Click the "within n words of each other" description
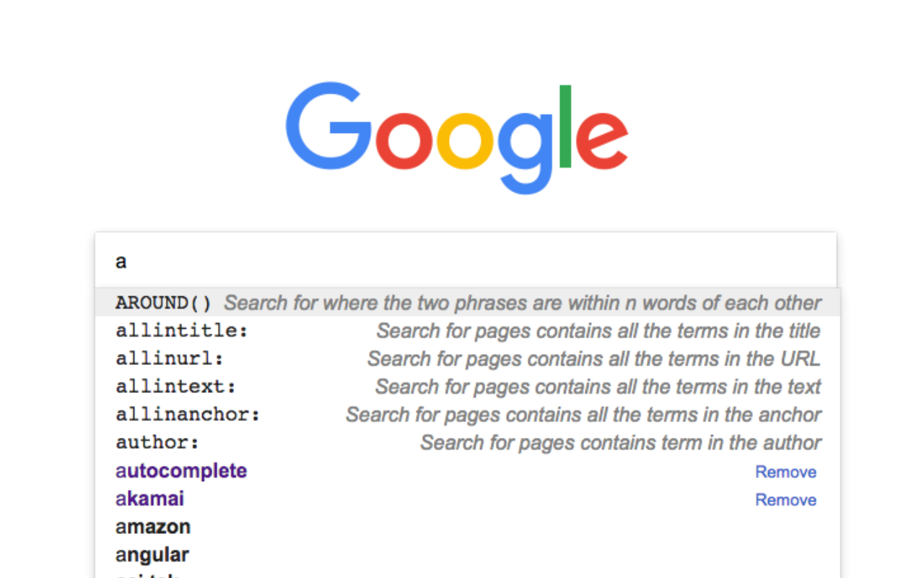 click(523, 303)
